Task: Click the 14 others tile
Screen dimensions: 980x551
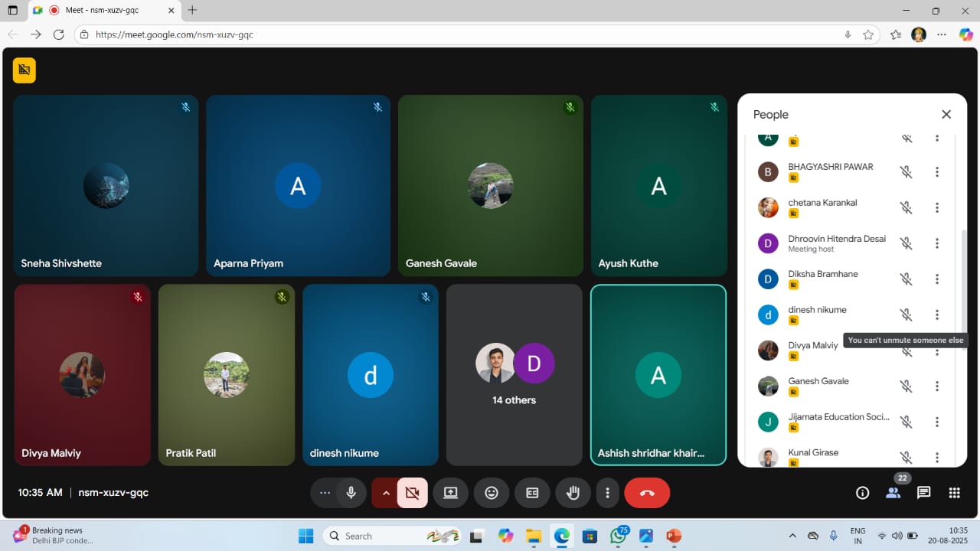Action: (x=514, y=374)
